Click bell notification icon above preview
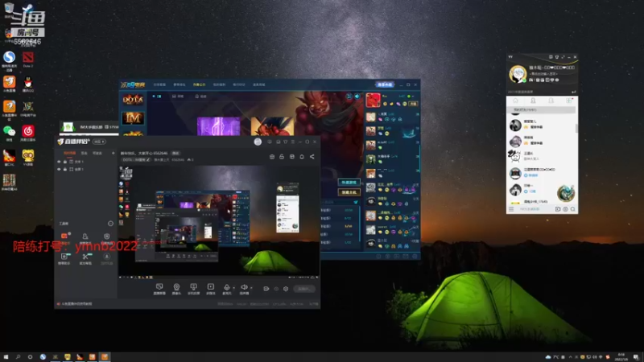Screen dimensions: 644x362 (x=302, y=156)
